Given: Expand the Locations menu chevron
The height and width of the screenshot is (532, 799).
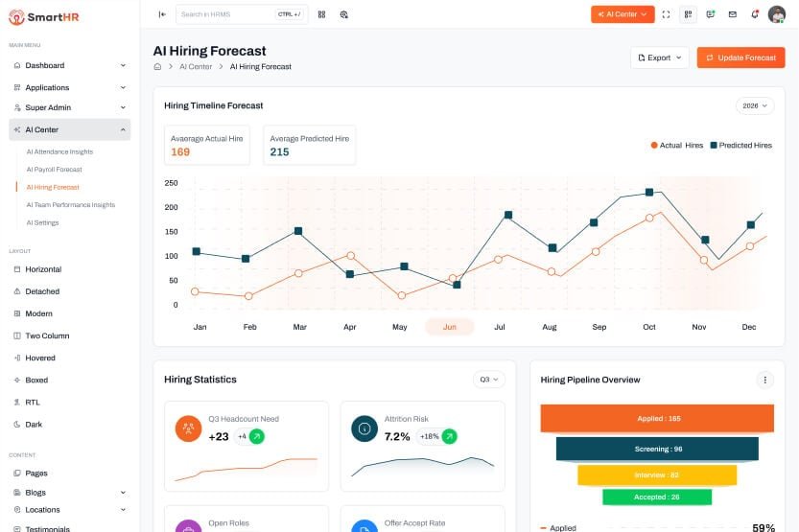Looking at the screenshot, I should pos(123,510).
